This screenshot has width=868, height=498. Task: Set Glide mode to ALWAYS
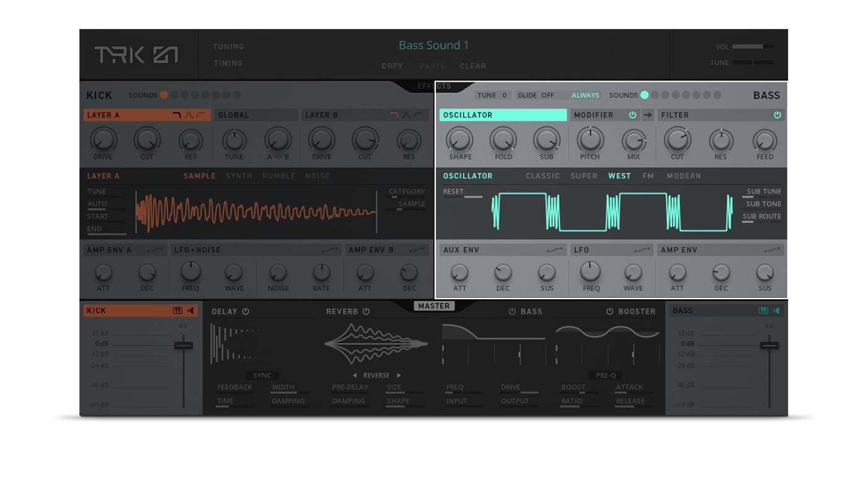click(x=585, y=95)
